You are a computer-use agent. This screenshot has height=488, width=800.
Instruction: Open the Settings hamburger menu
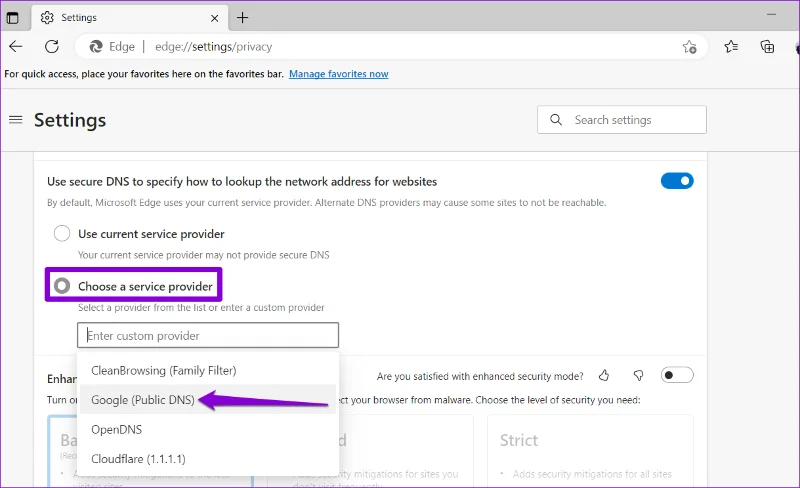coord(16,120)
